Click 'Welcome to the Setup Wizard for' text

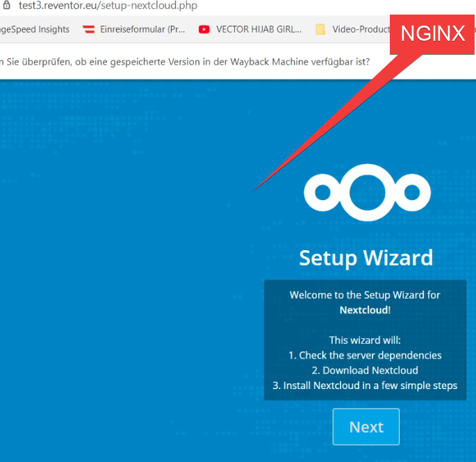pyautogui.click(x=365, y=295)
